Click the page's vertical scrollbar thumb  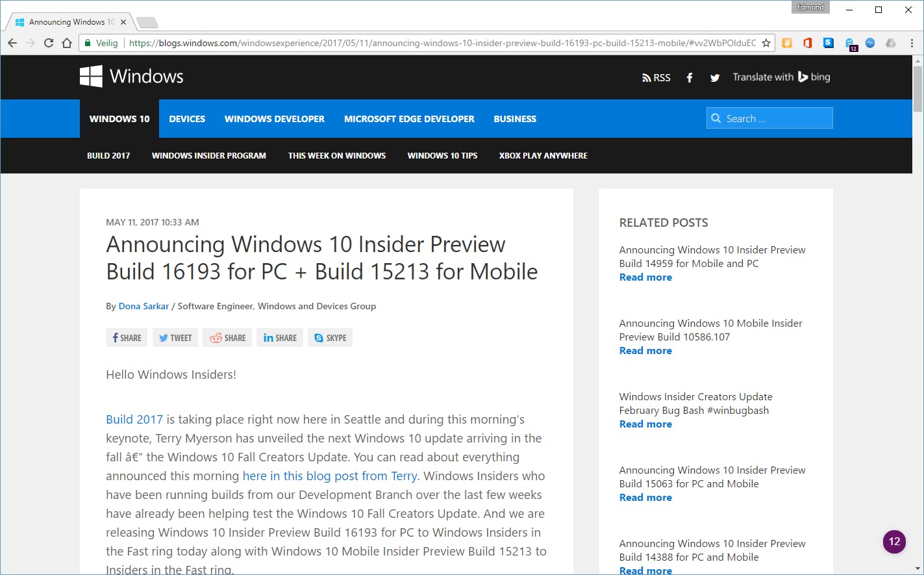(x=918, y=89)
